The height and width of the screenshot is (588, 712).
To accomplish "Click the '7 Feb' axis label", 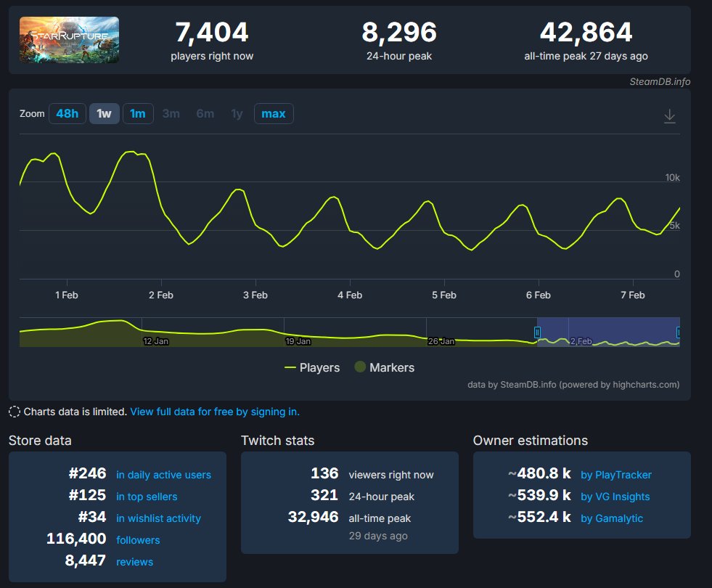I will click(633, 295).
